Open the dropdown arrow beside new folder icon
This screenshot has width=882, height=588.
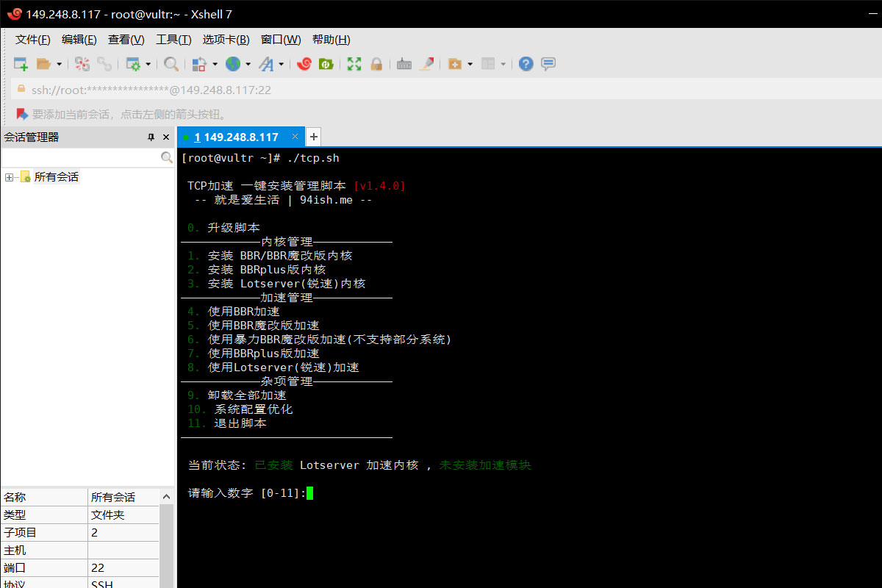pyautogui.click(x=470, y=64)
